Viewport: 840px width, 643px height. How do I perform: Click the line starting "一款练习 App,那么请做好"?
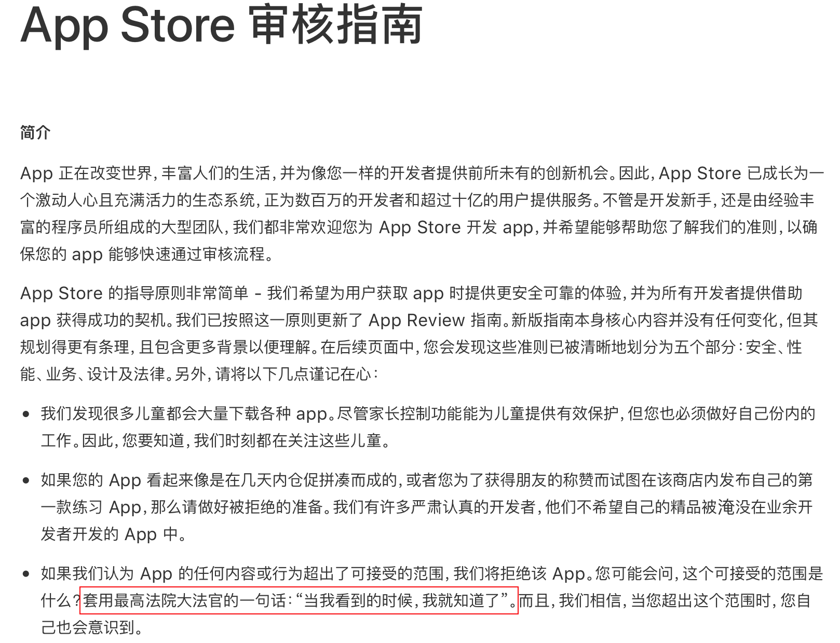point(427,507)
